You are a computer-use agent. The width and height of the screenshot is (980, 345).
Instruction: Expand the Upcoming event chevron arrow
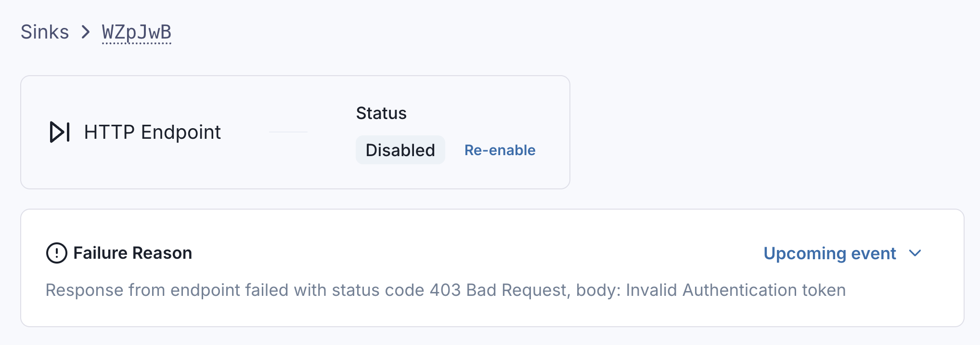coord(915,253)
